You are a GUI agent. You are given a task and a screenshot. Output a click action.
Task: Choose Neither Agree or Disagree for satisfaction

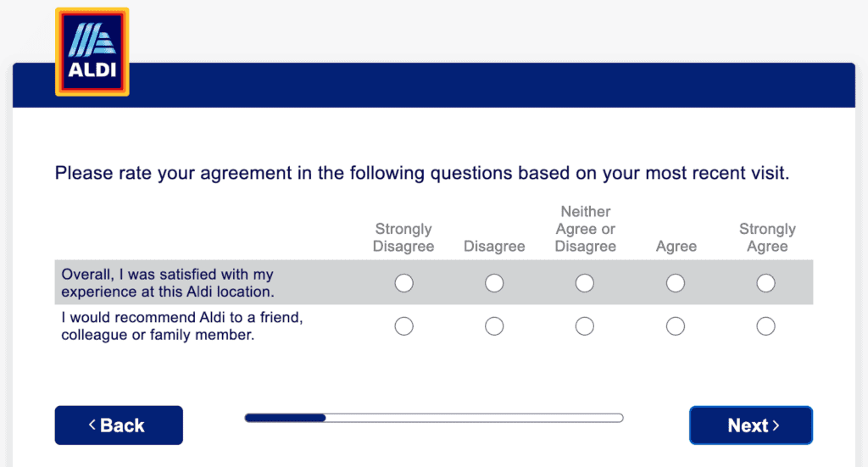click(585, 283)
